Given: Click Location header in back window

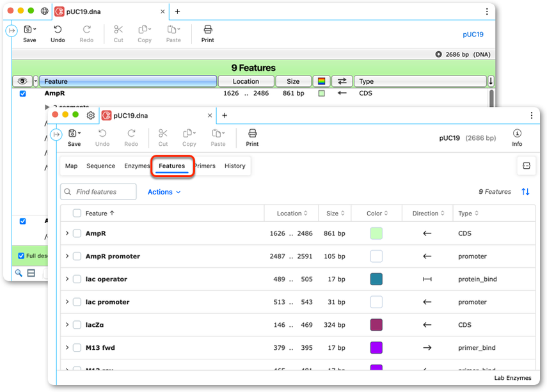Looking at the screenshot, I should click(x=246, y=81).
